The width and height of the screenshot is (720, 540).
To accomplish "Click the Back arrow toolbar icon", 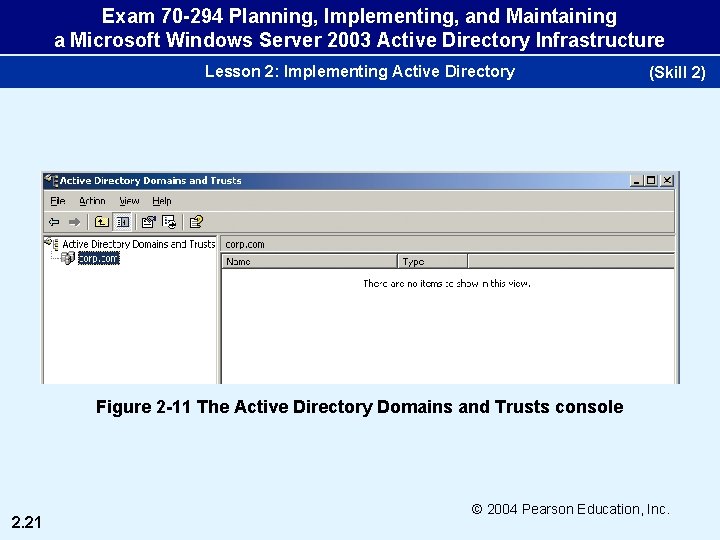I will pos(54,222).
